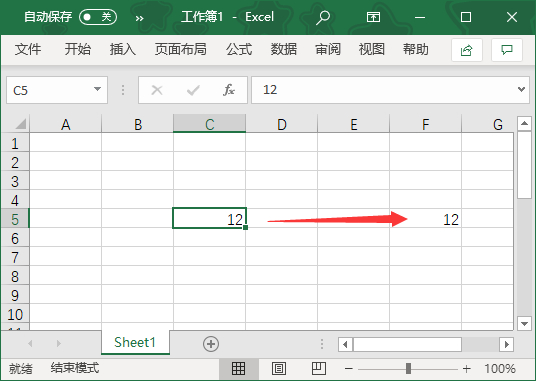Switch to the 插入 ribbon tab
The height and width of the screenshot is (381, 536).
coord(122,50)
